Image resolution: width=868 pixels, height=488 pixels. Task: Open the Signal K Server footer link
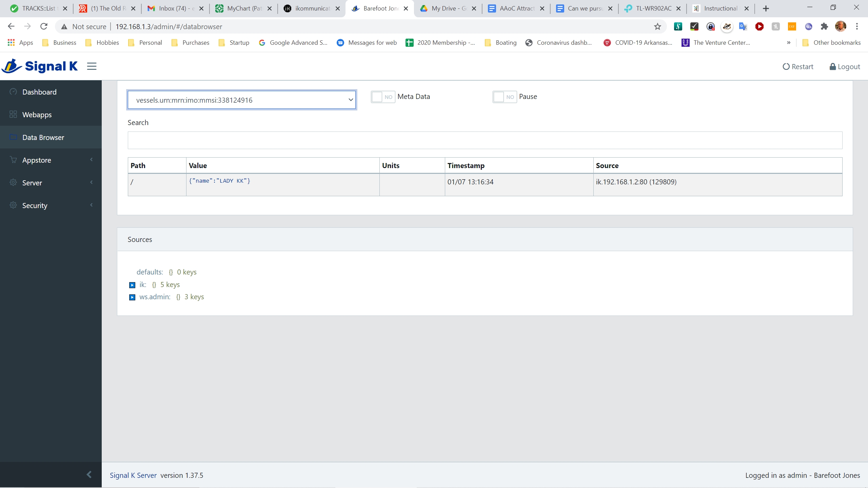coord(133,475)
